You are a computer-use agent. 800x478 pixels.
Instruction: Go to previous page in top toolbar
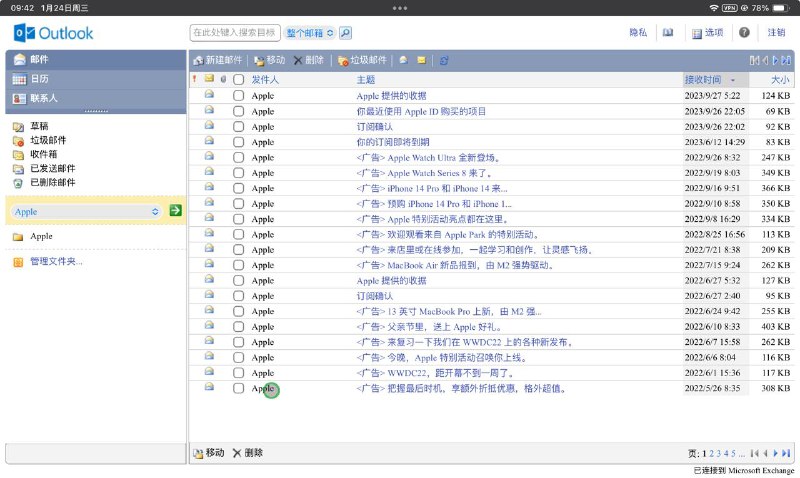pos(765,60)
